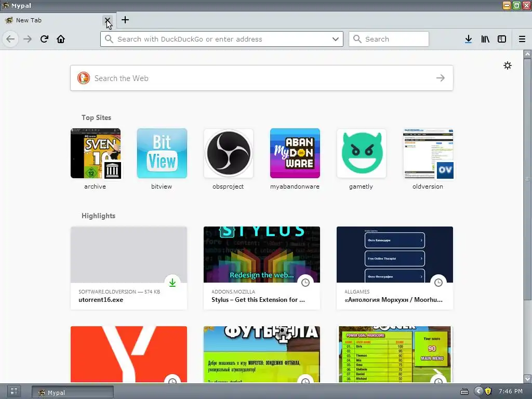Image resolution: width=532 pixels, height=399 pixels.
Task: Open the Power Goal Highscore highlight thumbnail
Action: (395, 354)
